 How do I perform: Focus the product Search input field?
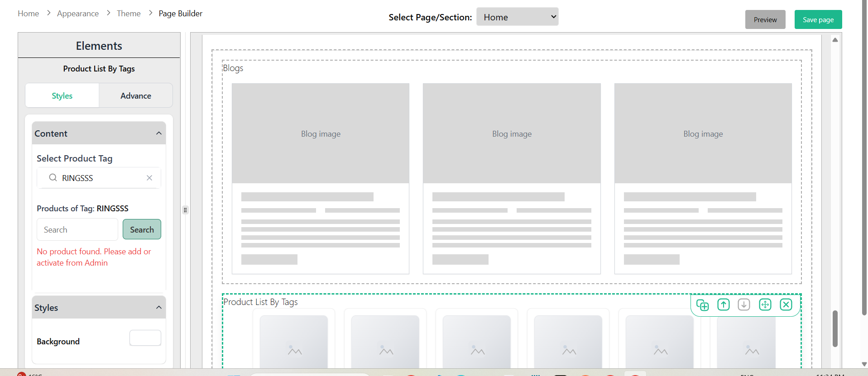(x=77, y=229)
